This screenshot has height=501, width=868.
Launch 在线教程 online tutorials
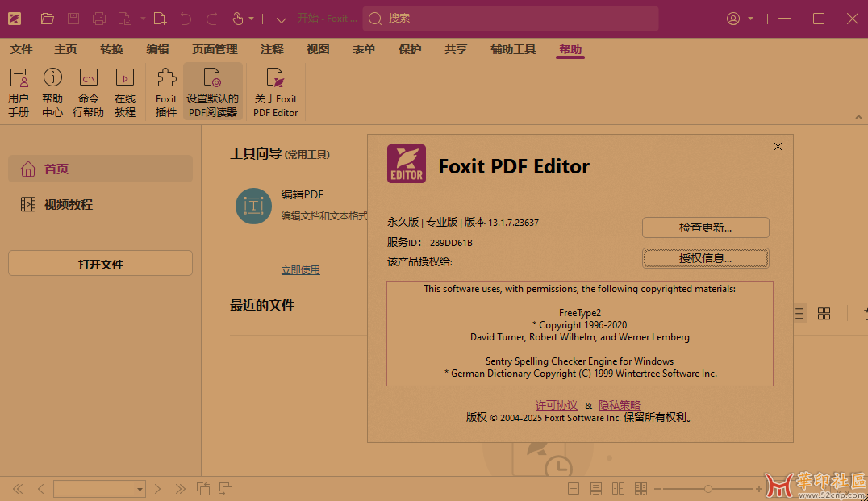[x=125, y=93]
